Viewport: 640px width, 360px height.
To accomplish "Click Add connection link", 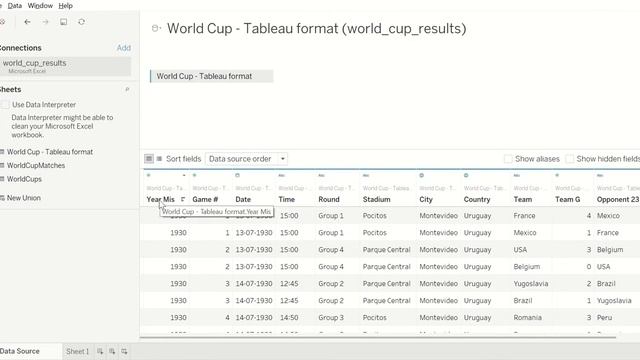I will [124, 48].
